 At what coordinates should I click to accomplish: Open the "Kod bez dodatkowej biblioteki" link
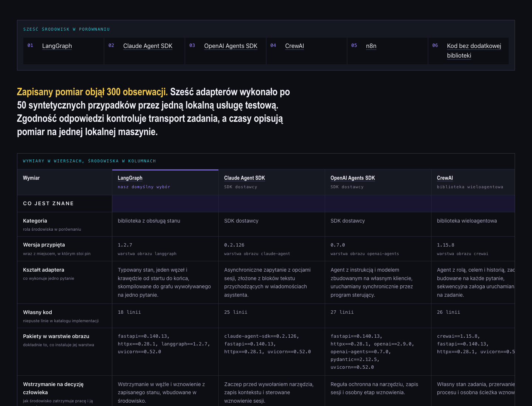[x=474, y=51]
